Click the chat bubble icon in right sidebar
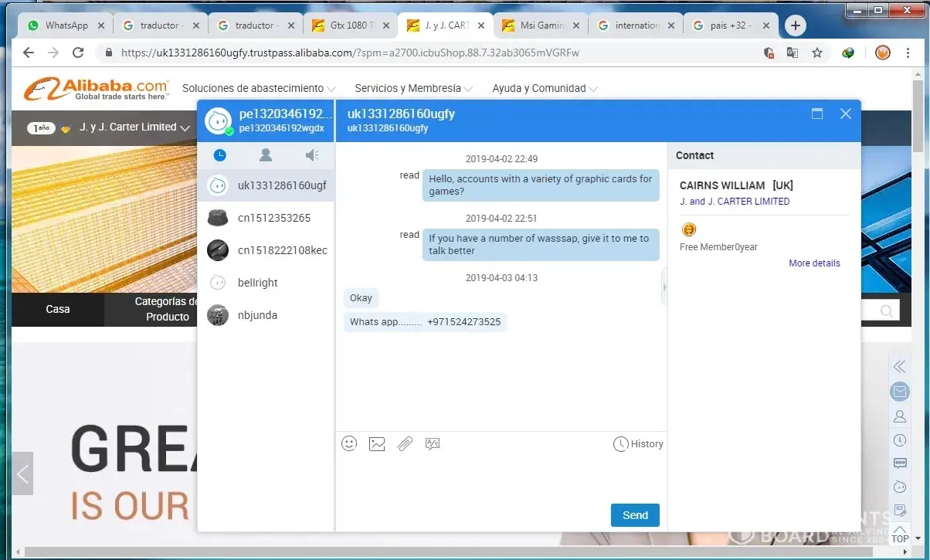Image resolution: width=930 pixels, height=560 pixels. 899,463
